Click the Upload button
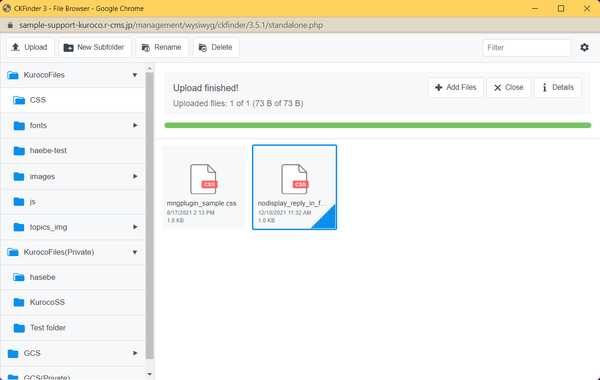The image size is (600, 380). point(30,47)
